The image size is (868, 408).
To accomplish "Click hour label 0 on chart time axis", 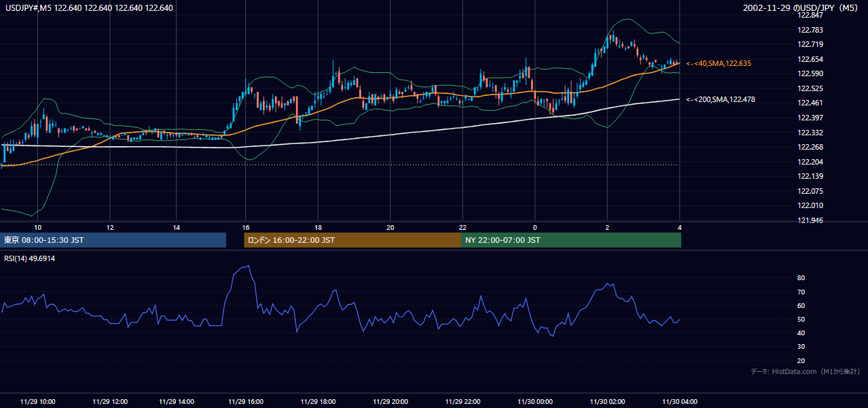I will pos(535,227).
